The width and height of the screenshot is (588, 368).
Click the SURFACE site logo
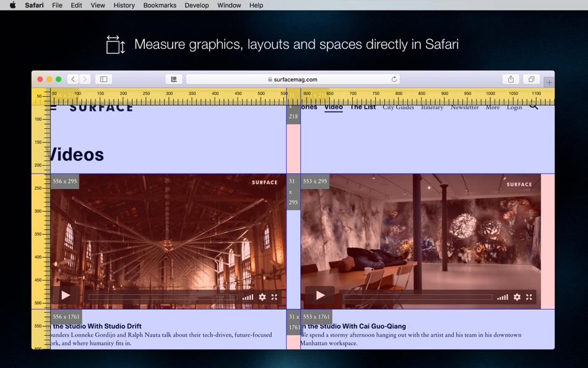click(x=102, y=108)
